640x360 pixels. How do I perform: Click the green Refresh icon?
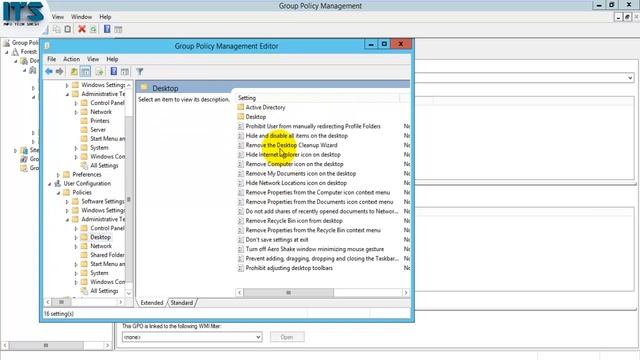(x=93, y=29)
